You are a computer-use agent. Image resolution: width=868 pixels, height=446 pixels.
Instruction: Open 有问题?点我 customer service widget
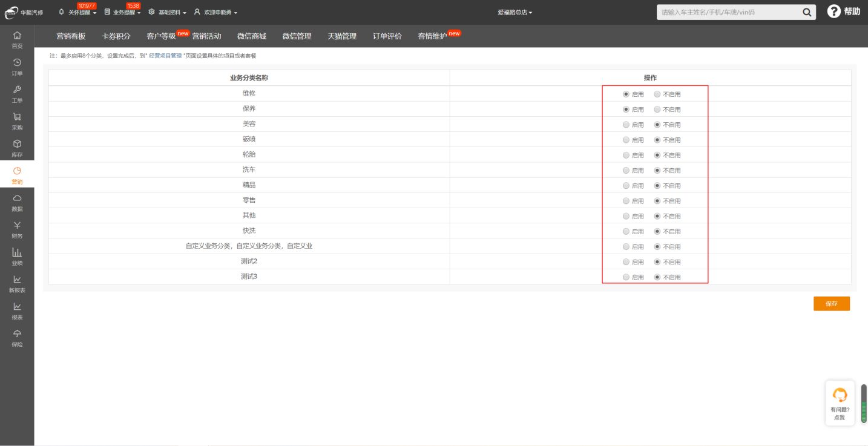tap(840, 403)
